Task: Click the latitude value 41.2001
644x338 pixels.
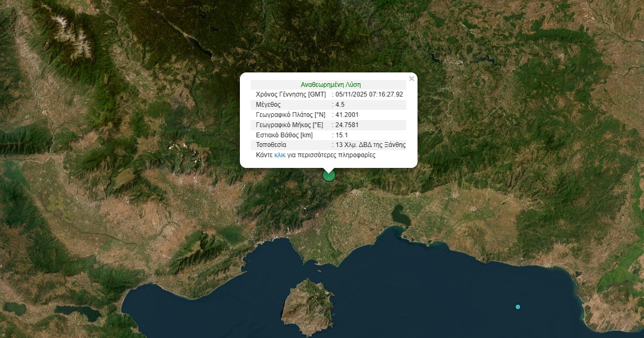Action: (x=347, y=115)
